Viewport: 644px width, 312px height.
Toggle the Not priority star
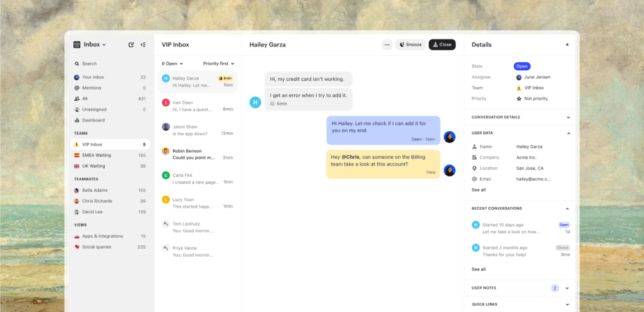519,99
